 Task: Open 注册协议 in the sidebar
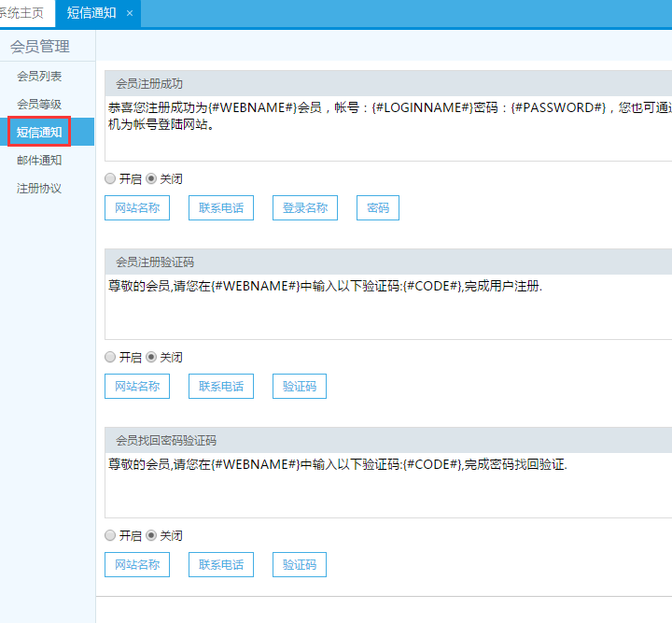pos(39,188)
